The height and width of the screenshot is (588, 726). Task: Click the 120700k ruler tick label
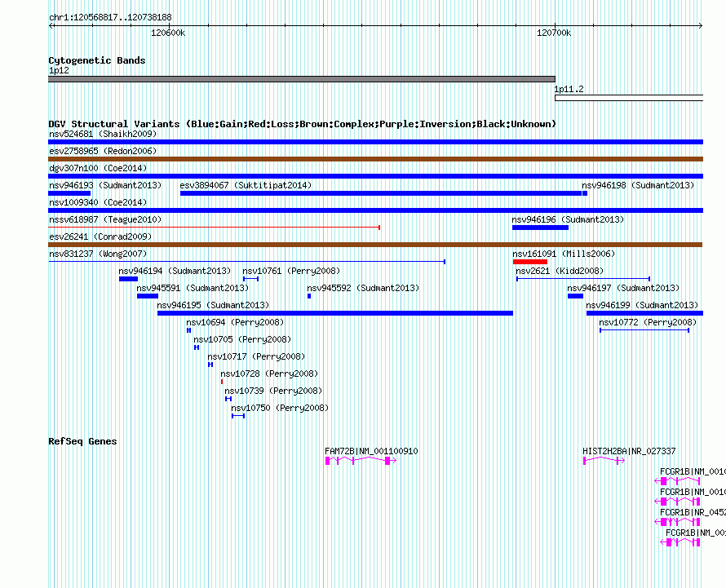click(x=554, y=33)
